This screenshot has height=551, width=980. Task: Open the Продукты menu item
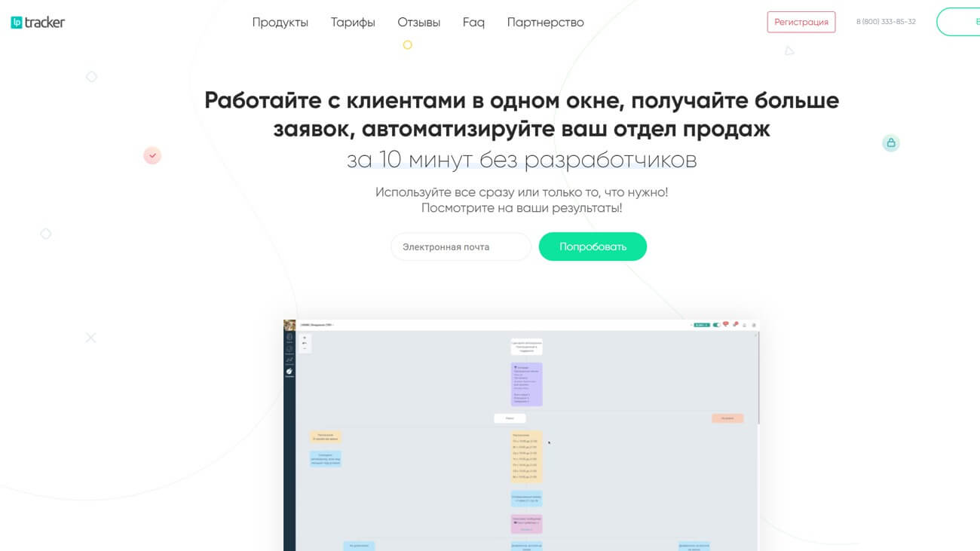[280, 22]
